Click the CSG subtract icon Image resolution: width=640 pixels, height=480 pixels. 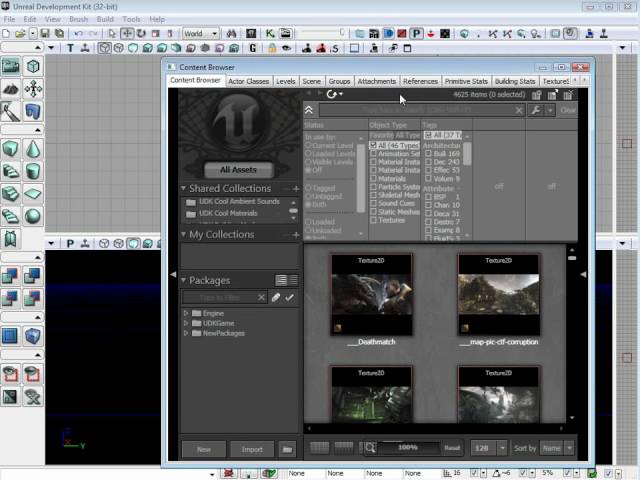point(33,276)
